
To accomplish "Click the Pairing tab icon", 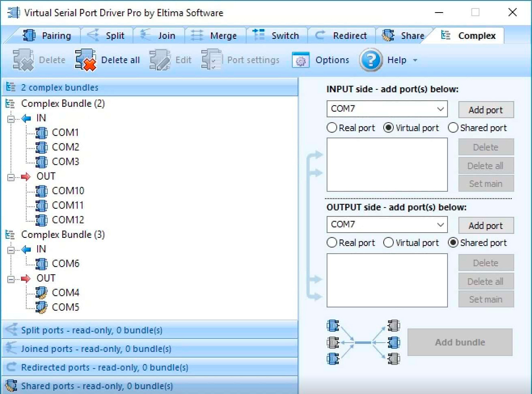I will 29,36.
